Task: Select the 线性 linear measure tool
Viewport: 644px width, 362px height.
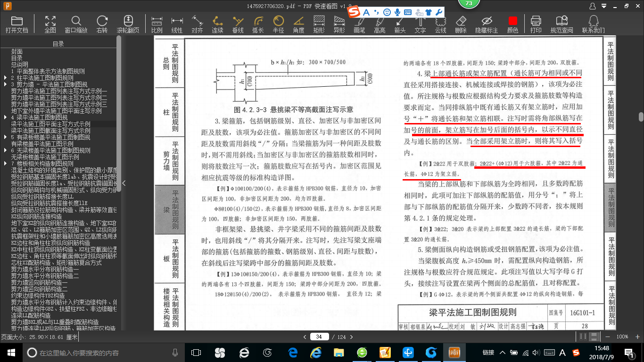Action: [177, 24]
